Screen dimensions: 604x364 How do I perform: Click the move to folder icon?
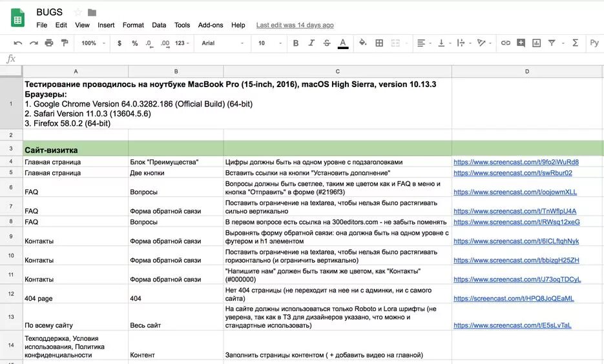coord(92,12)
